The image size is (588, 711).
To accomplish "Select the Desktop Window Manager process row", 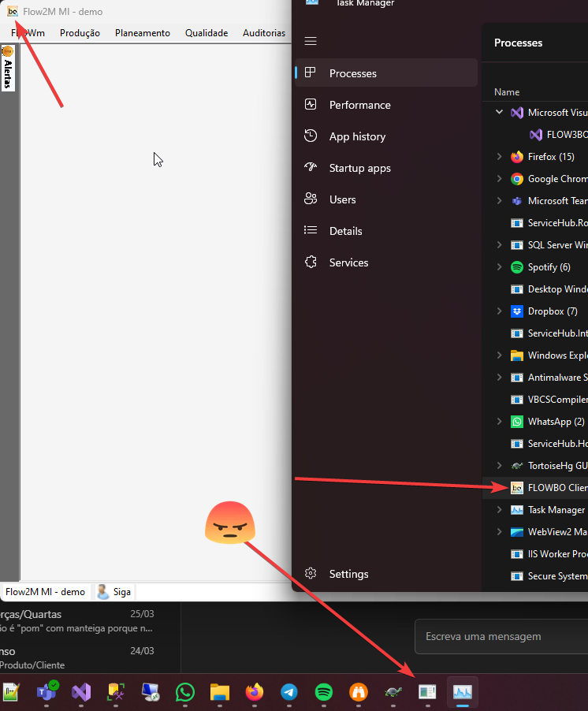I will 535,289.
